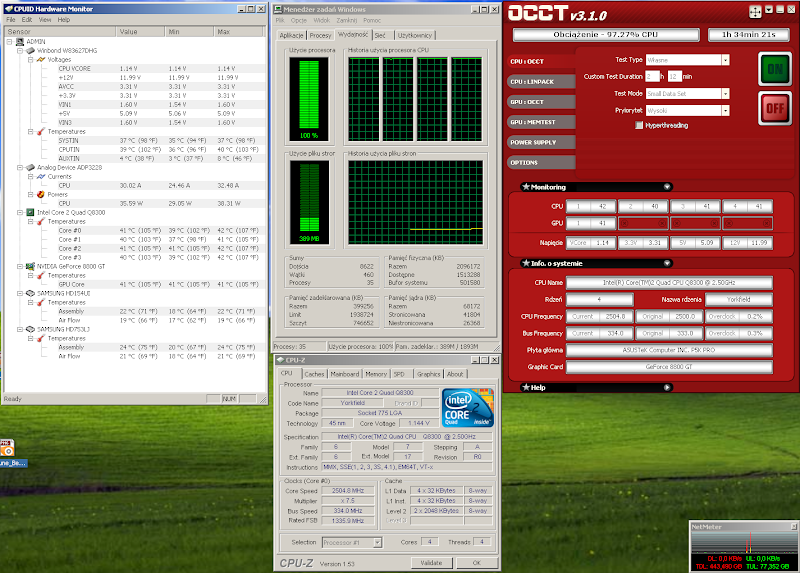Click the Task Manager title bar icon
800x573 pixels.
click(x=279, y=9)
